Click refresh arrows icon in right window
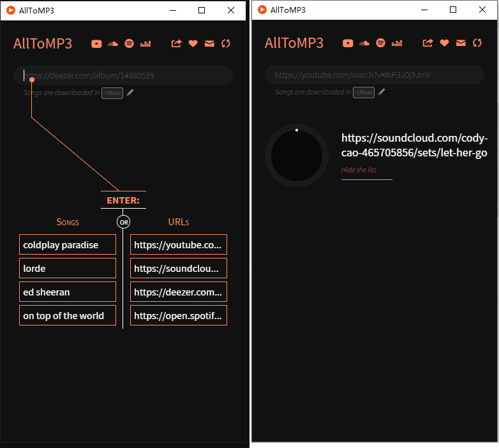 [x=477, y=43]
